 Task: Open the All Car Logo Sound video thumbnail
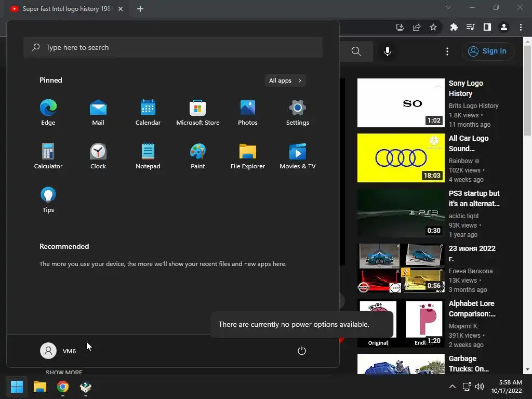point(401,158)
